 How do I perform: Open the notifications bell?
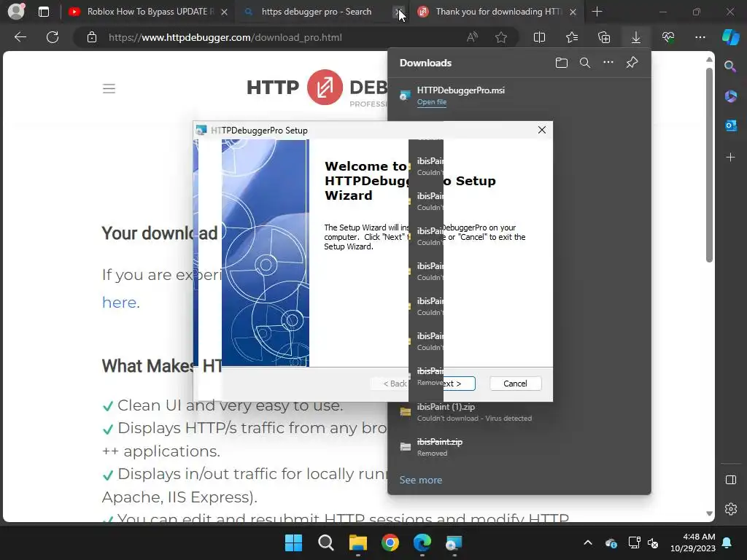[727, 542]
